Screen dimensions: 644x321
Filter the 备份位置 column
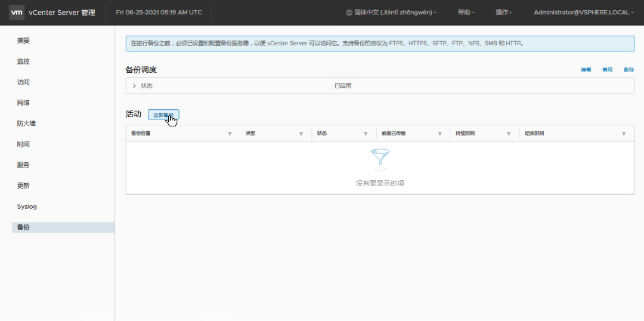click(230, 134)
